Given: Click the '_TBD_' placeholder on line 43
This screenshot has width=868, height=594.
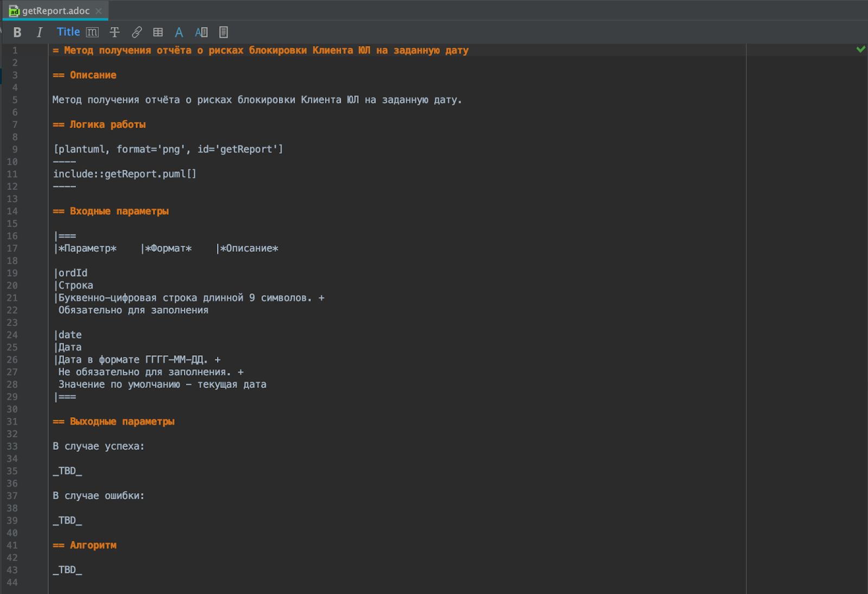Looking at the screenshot, I should (x=67, y=570).
